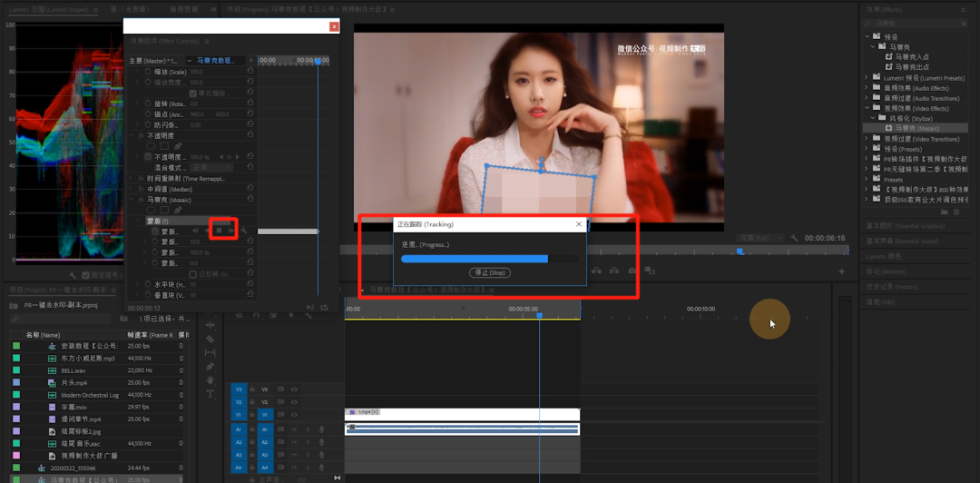Click the timeline playhead marker
This screenshot has height=483, width=980.
point(539,316)
